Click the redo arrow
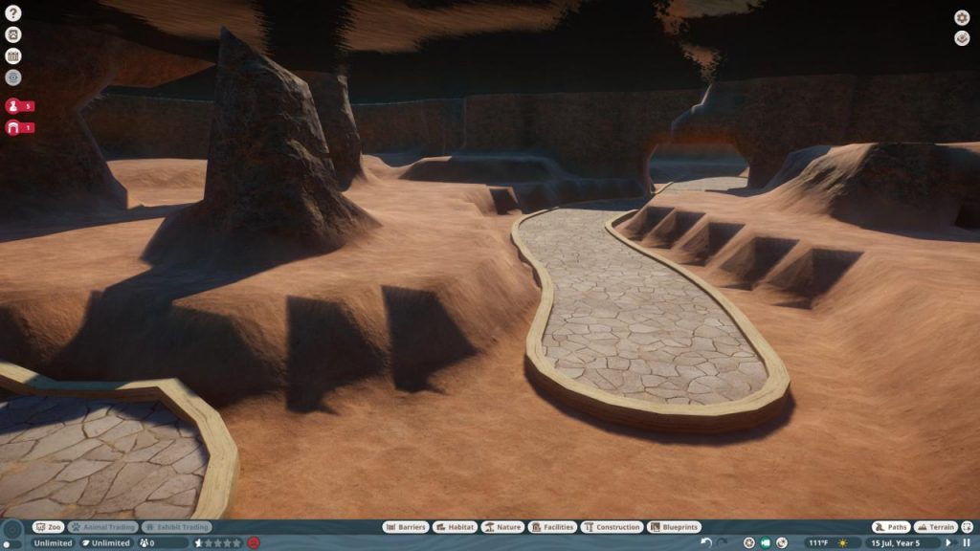This screenshot has width=980, height=551. pyautogui.click(x=724, y=542)
